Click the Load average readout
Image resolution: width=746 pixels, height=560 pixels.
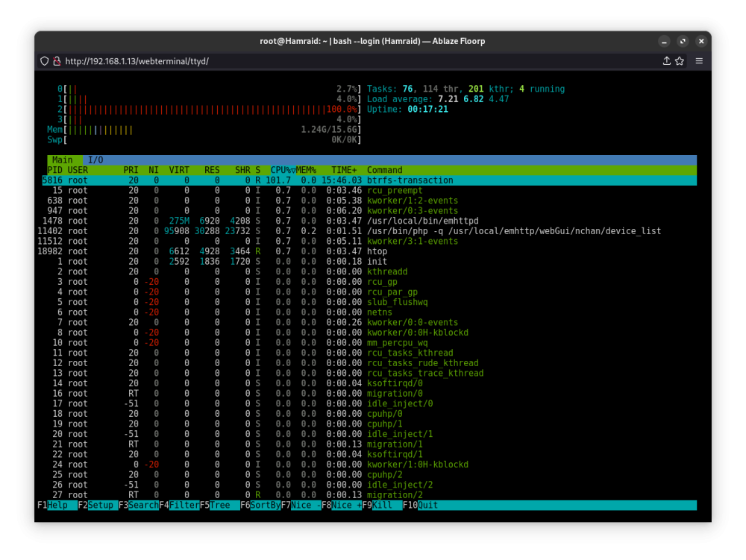coord(438,99)
